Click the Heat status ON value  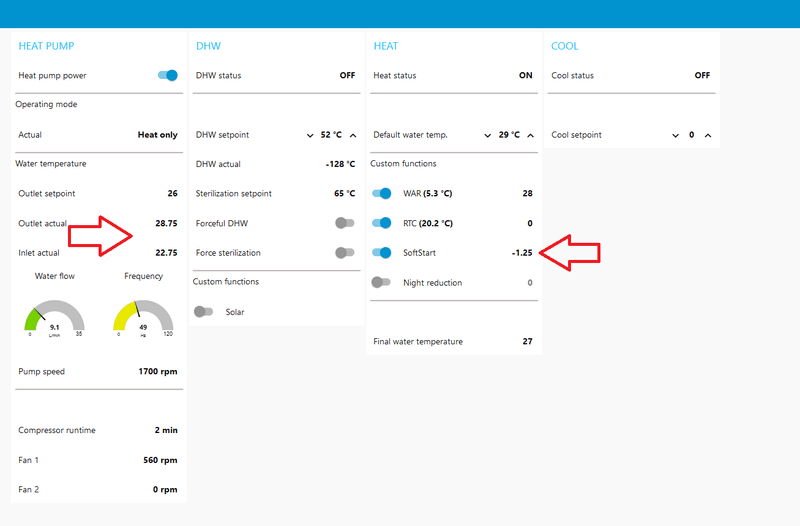pyautogui.click(x=526, y=76)
